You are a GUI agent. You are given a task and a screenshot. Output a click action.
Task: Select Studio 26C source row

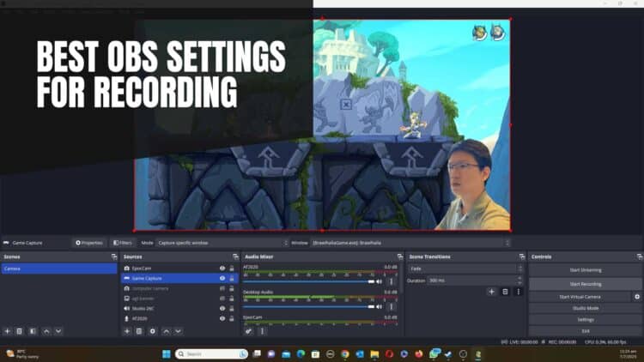(x=179, y=309)
